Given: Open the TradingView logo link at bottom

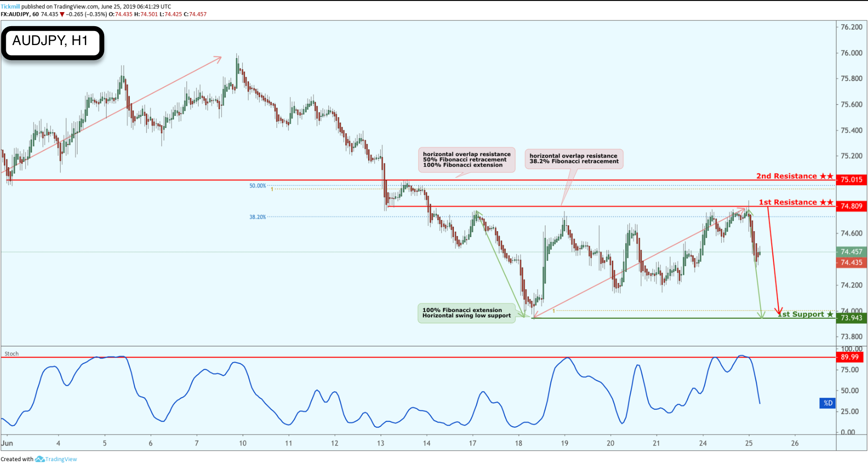Looking at the screenshot, I should [x=56, y=459].
